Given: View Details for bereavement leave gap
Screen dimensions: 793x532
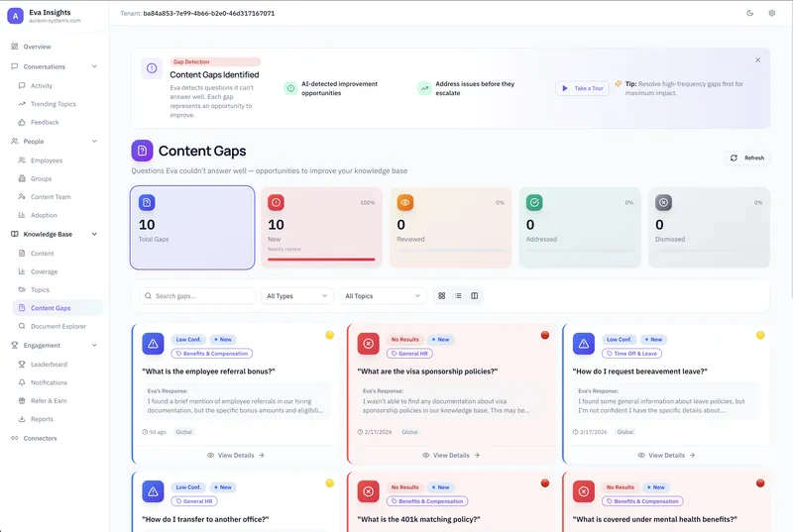Looking at the screenshot, I should (x=666, y=455).
